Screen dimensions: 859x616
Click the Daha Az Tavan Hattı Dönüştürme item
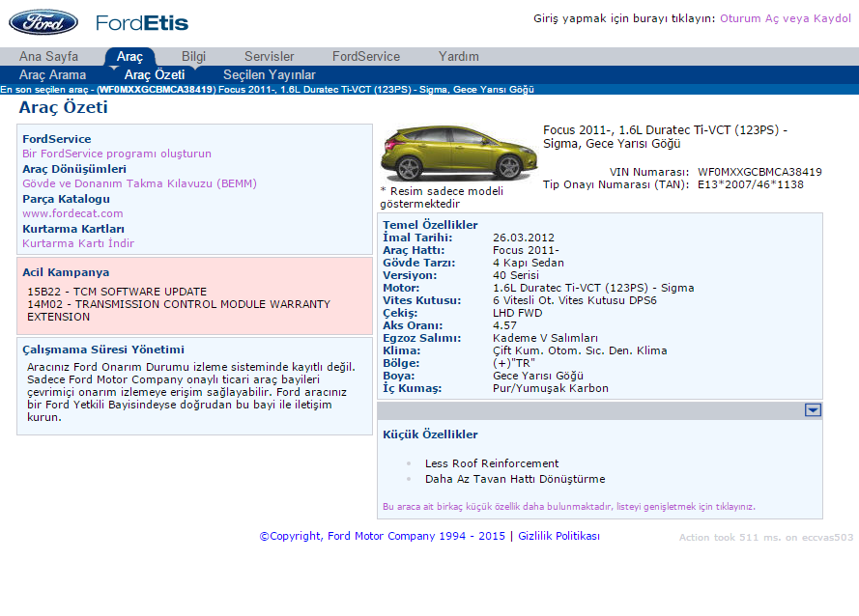pos(515,479)
